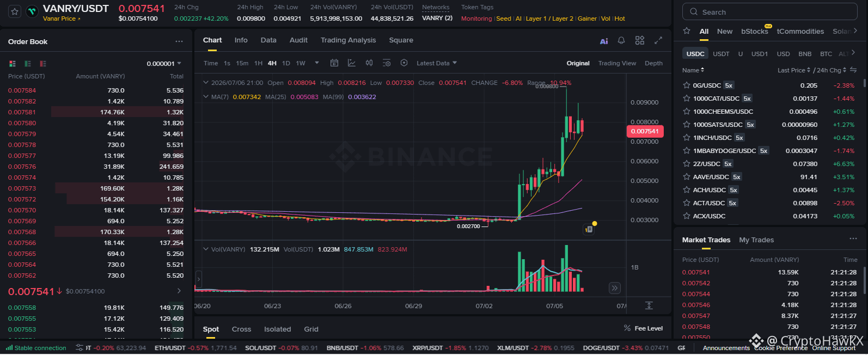Expand chart to fullscreen

point(658,40)
